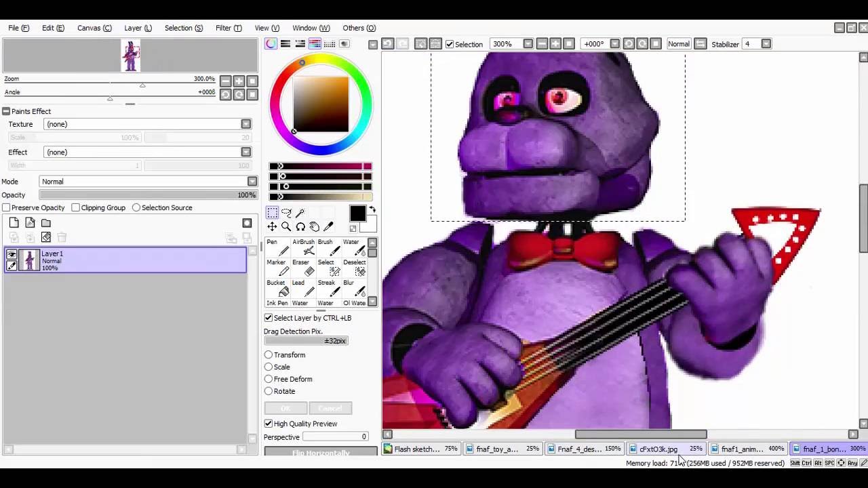Switch to the cFxtO3k.jpg canvas tab

tap(666, 449)
